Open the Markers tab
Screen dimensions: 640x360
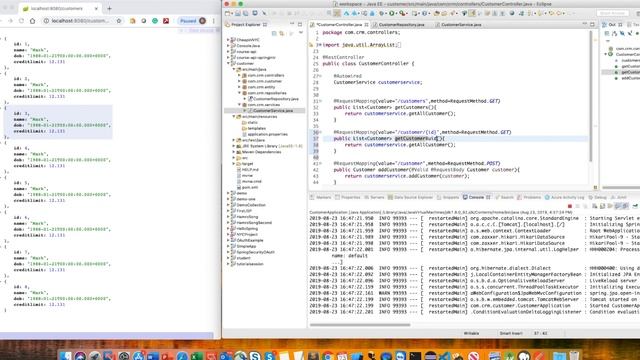[x=321, y=198]
